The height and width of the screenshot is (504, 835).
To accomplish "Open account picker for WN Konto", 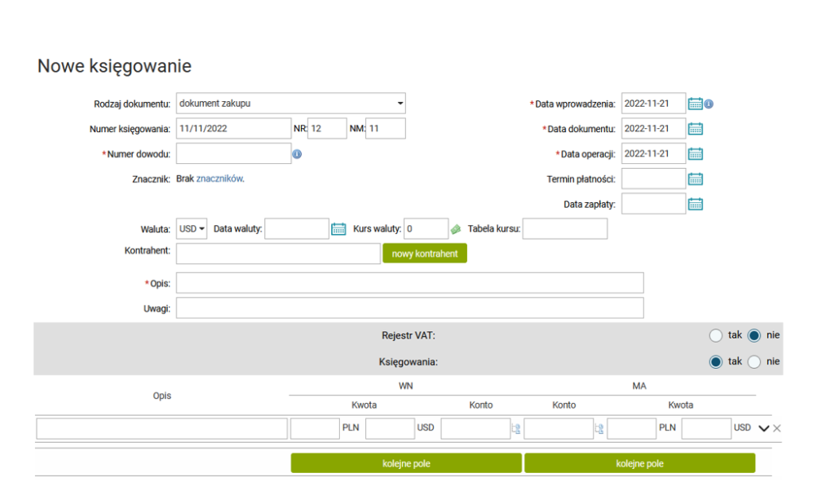I will [515, 428].
